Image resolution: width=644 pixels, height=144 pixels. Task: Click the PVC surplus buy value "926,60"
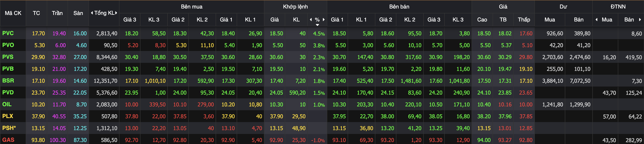(x=555, y=34)
